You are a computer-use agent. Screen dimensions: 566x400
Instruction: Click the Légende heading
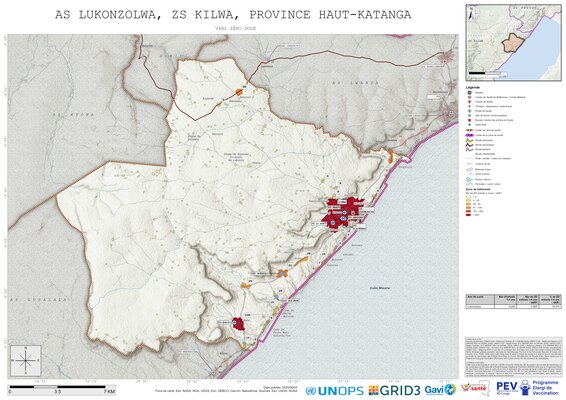(473, 87)
